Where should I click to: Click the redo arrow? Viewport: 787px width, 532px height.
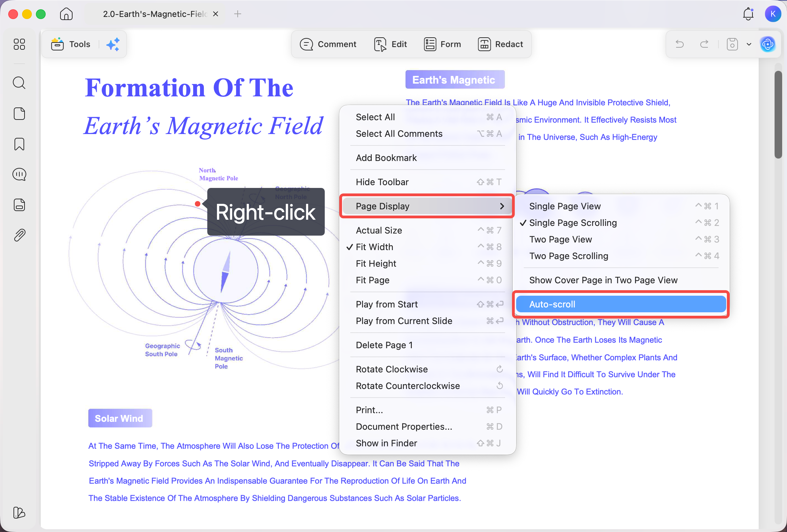[704, 44]
